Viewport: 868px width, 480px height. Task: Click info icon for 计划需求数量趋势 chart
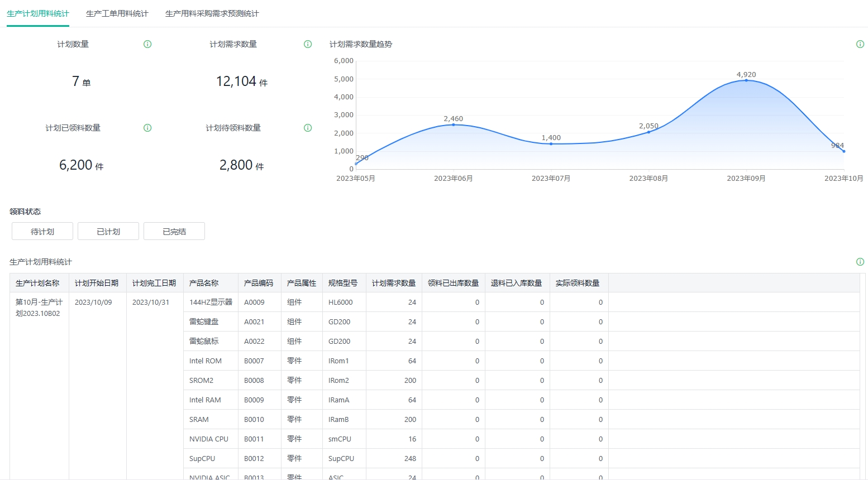pyautogui.click(x=860, y=44)
